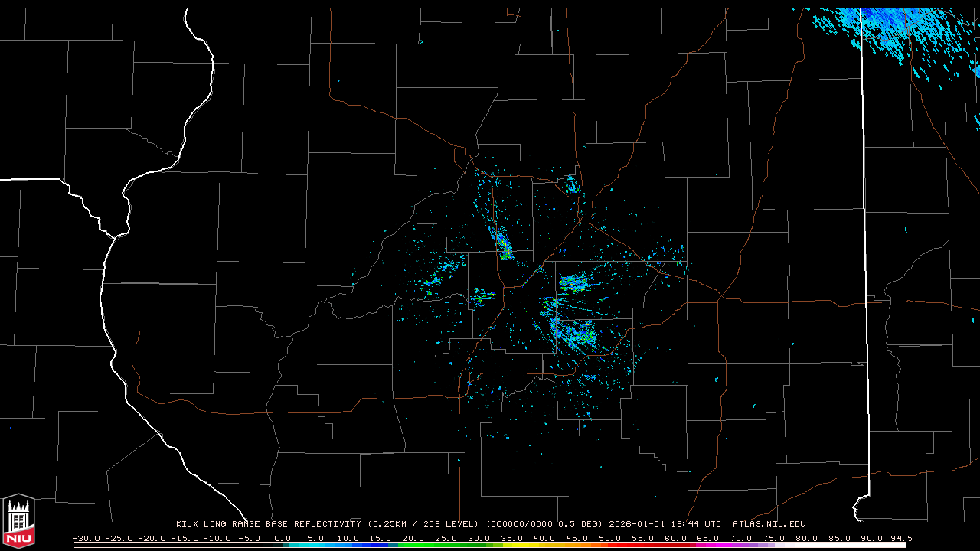Click the ATLAS.NIU.EDU link text
This screenshot has width=980, height=551.
[769, 524]
